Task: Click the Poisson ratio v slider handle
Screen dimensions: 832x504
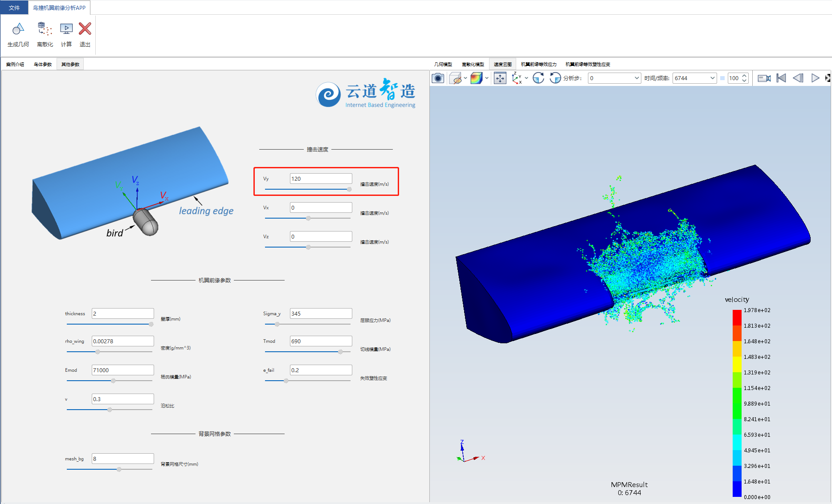Action: [x=110, y=410]
